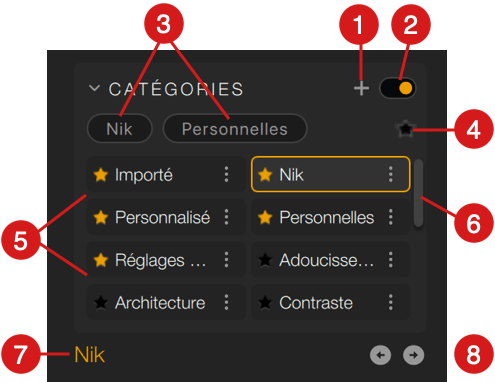495x382 pixels.
Task: Click the category list scrollbar
Action: pyautogui.click(x=418, y=193)
